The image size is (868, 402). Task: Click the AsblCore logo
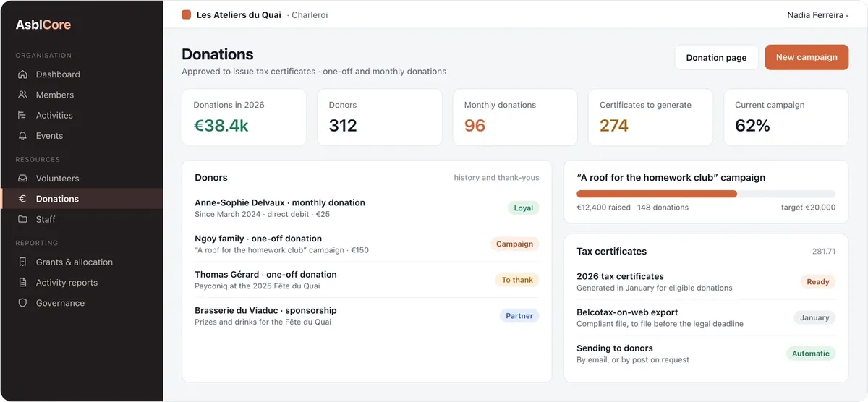[x=43, y=25]
